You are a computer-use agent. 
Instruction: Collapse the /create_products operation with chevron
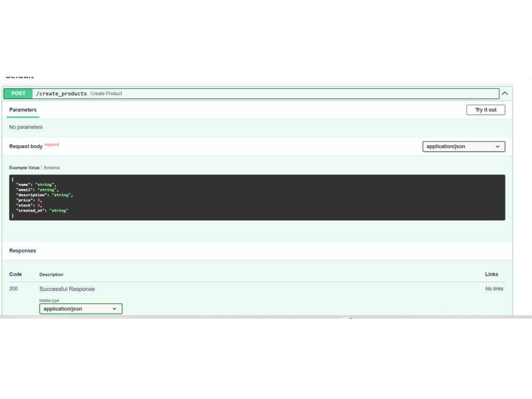tap(505, 93)
